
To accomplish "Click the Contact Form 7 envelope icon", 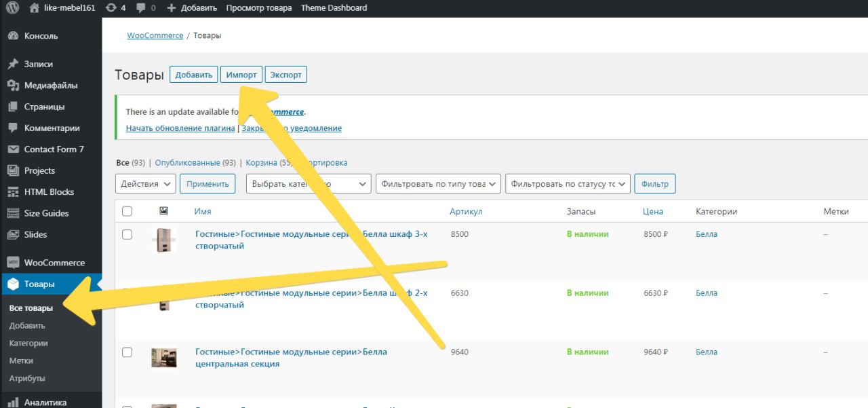I will 13,149.
